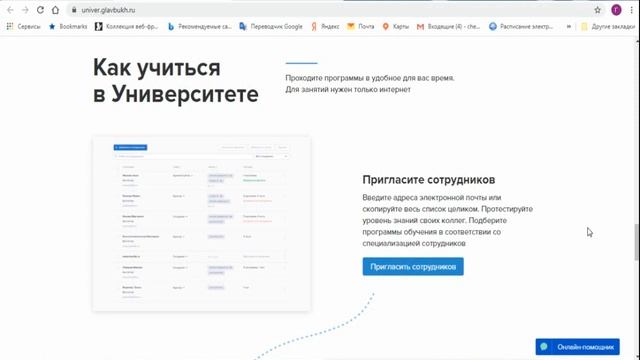Click the browser forward arrow
The width and height of the screenshot is (640, 360).
25,10
